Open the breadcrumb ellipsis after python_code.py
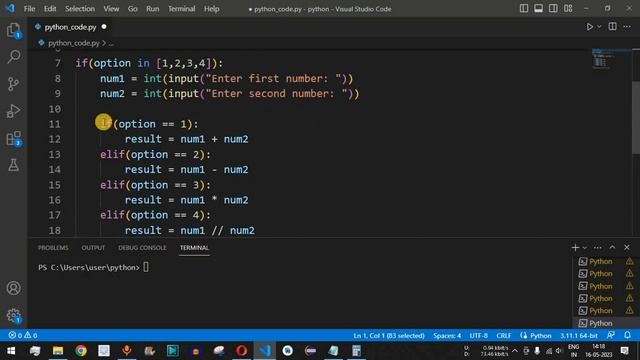Screen dimensions: 640x360 [x=111, y=43]
